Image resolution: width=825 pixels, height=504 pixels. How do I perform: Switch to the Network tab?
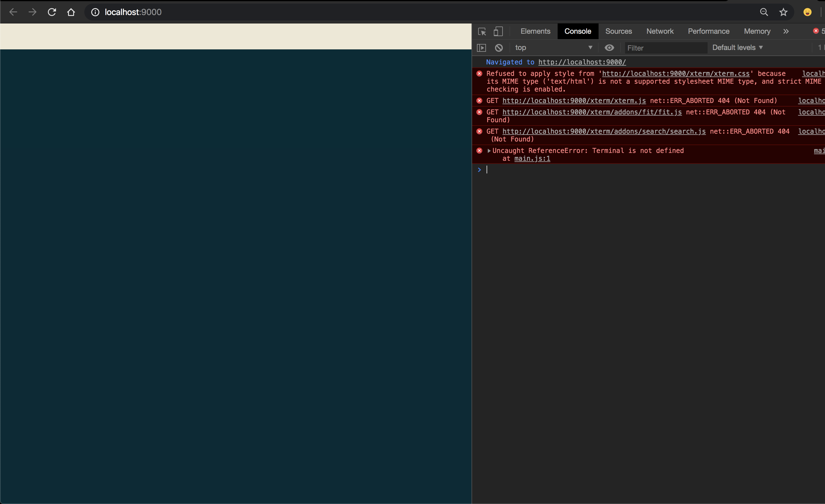pos(660,31)
